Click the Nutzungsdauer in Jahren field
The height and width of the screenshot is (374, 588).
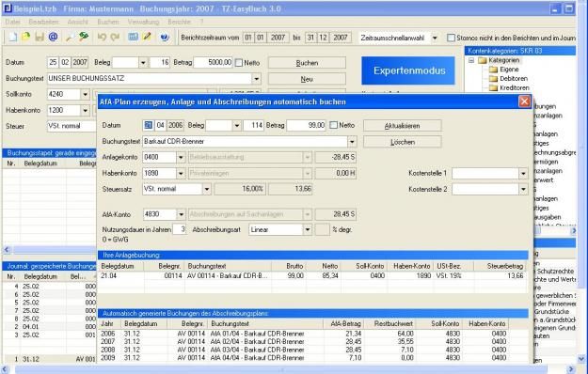coord(180,229)
